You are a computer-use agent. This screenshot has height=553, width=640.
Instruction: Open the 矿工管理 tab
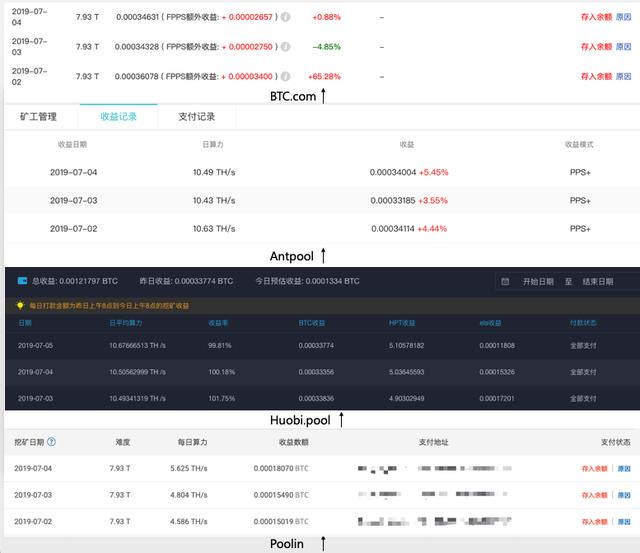tap(38, 117)
